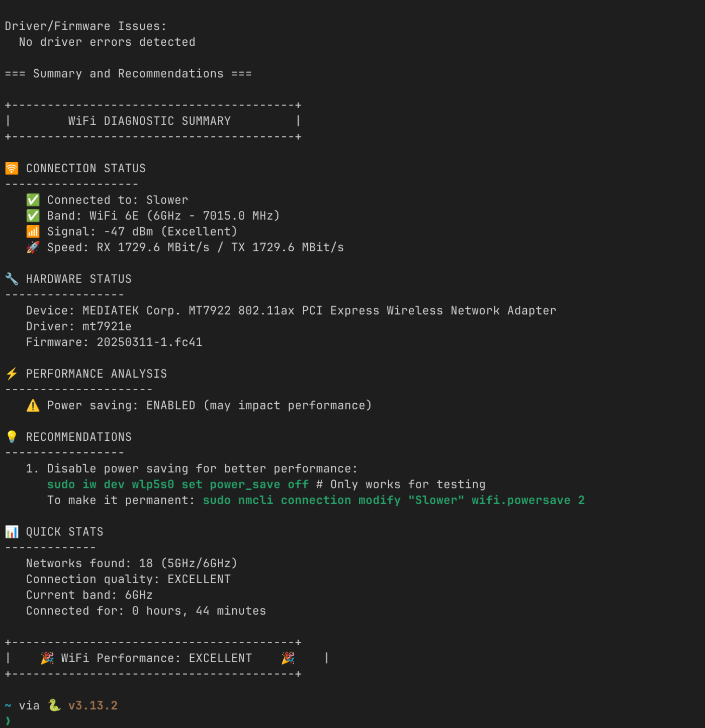The image size is (705, 728).
Task: Click the green checkmark before 'Connected to'
Action: click(x=33, y=200)
